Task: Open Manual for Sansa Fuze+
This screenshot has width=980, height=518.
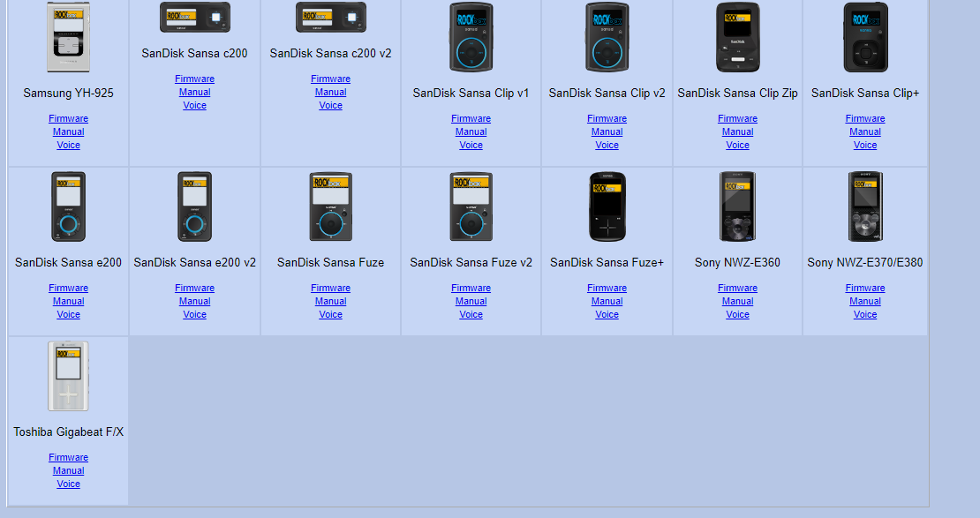Action: (607, 301)
